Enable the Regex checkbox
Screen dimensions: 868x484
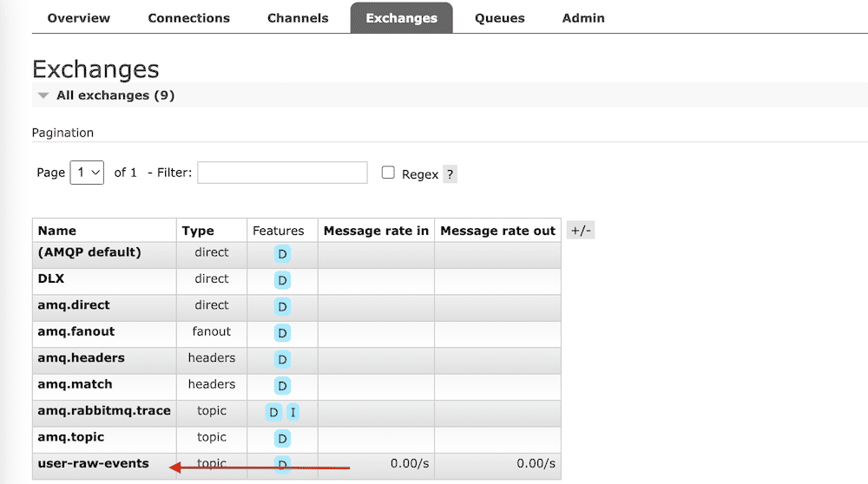(x=388, y=173)
